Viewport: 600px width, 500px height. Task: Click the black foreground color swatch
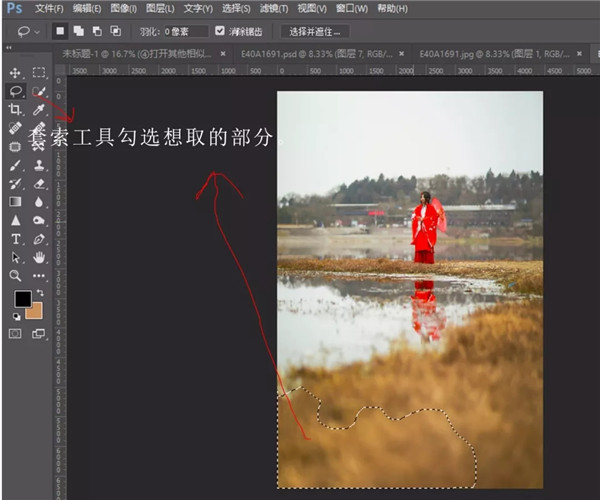coord(22,298)
